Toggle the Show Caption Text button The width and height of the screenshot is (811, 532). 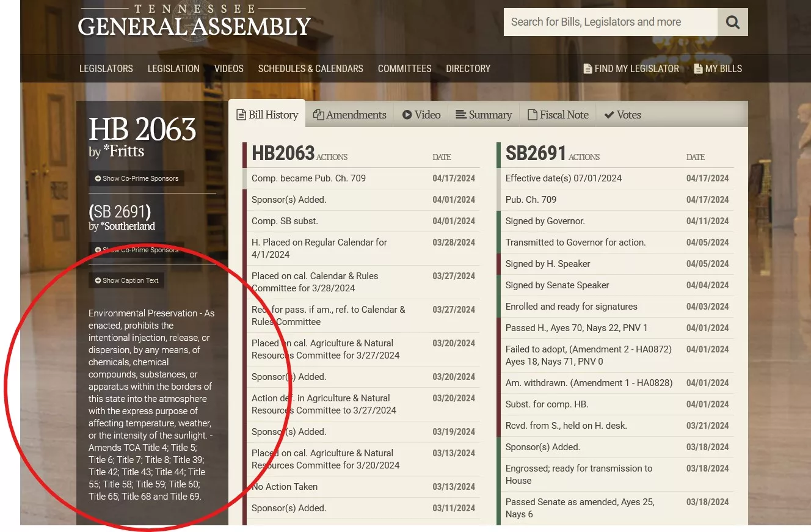(x=126, y=280)
